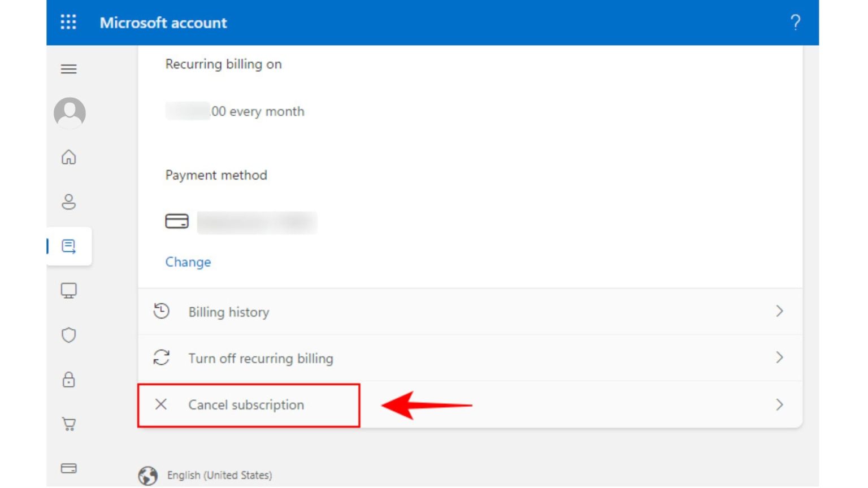
Task: Open the English (United States) language selector
Action: (219, 475)
